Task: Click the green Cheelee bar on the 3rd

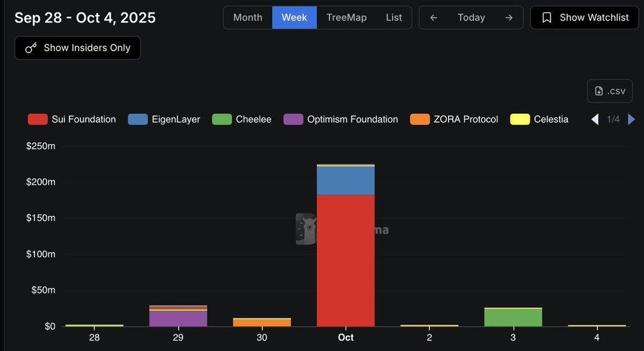Action: click(x=513, y=317)
